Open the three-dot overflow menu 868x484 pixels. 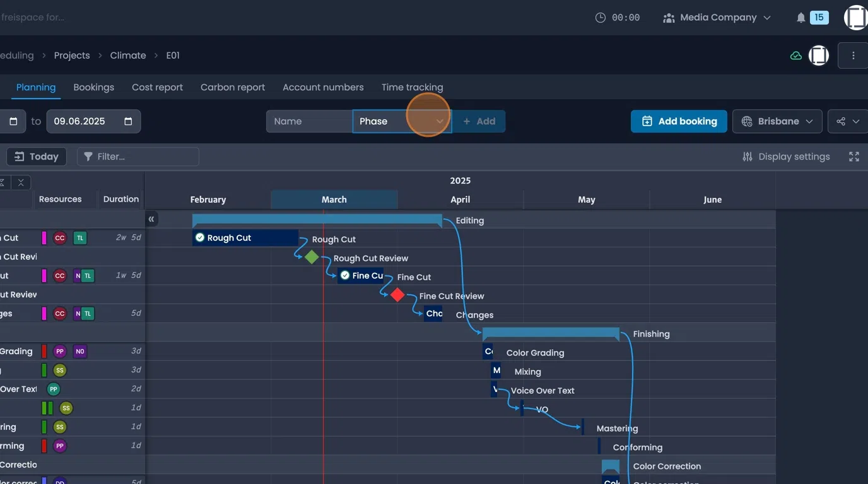click(x=853, y=55)
